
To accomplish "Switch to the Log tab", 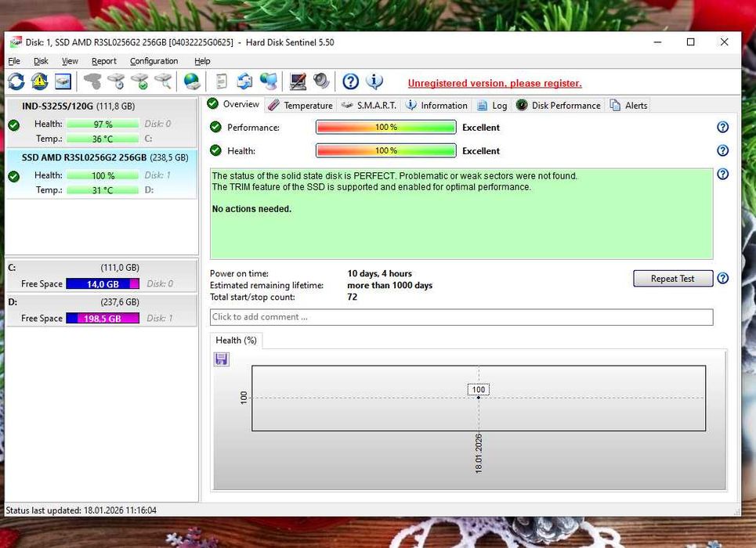I will click(x=492, y=106).
